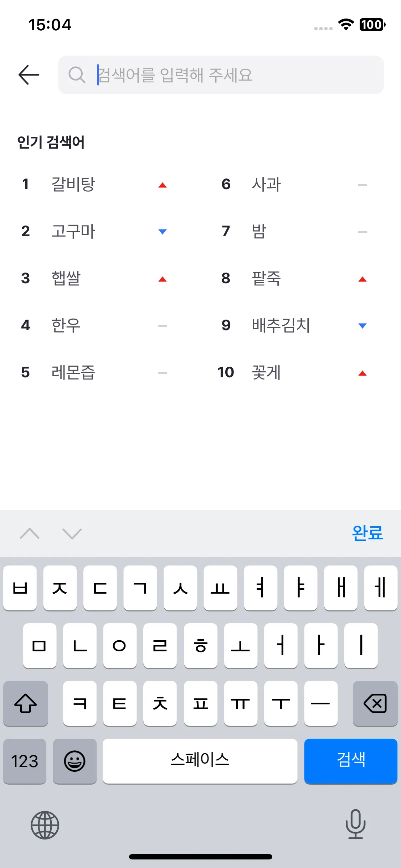Type the ㅎ key on keyboard
Image resolution: width=401 pixels, height=868 pixels.
201,646
